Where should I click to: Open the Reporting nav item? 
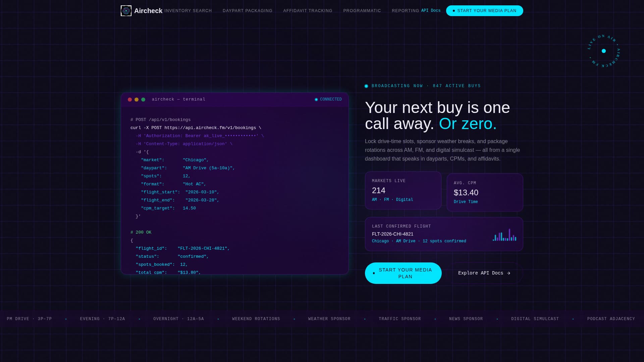pos(406,11)
